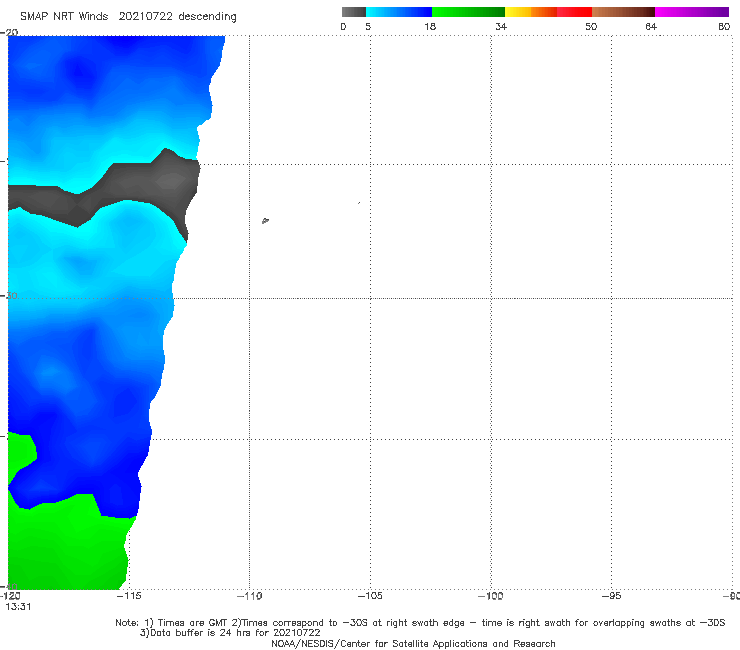Click the colorbar label '18'

click(x=430, y=26)
